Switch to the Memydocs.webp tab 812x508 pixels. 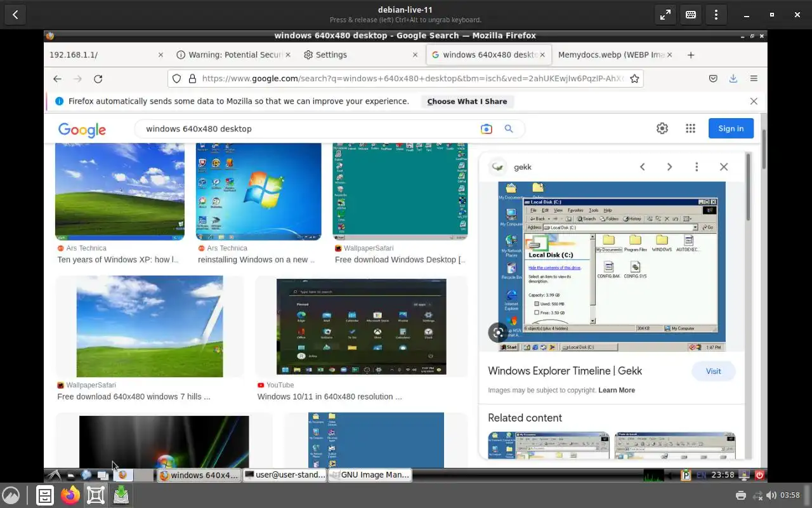[x=614, y=55]
